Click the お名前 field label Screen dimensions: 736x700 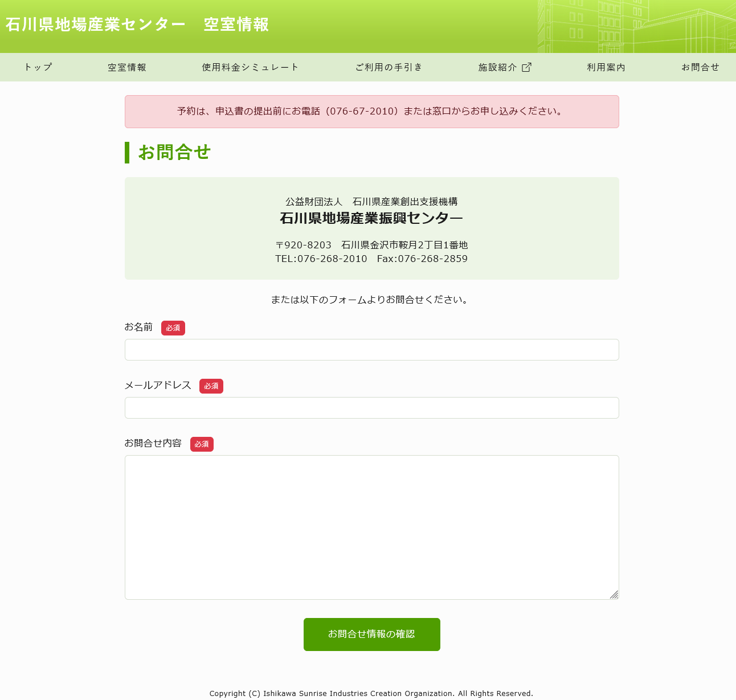138,327
